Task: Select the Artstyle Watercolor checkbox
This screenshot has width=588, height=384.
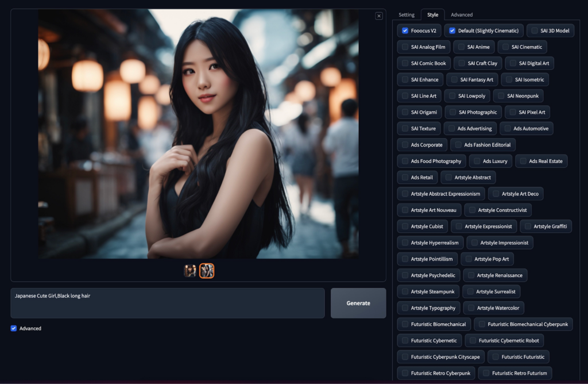Action: point(471,308)
